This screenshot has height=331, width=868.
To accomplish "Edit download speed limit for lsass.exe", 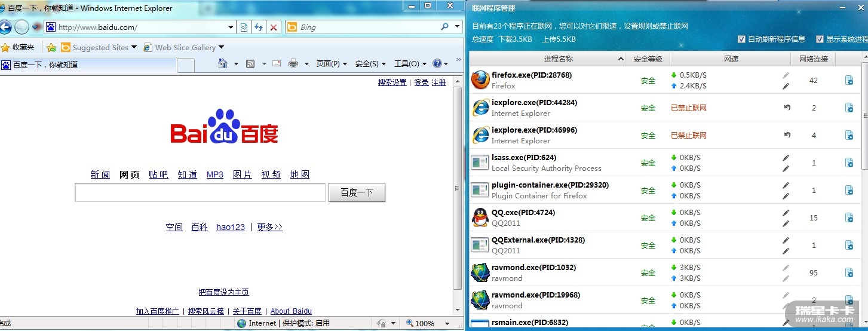I will (x=786, y=158).
